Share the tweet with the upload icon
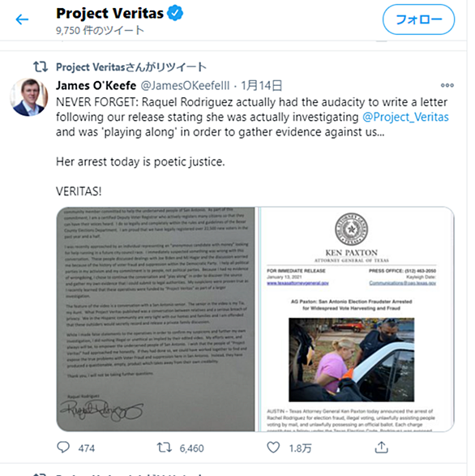Screen dimensions: 475x476 [x=382, y=448]
